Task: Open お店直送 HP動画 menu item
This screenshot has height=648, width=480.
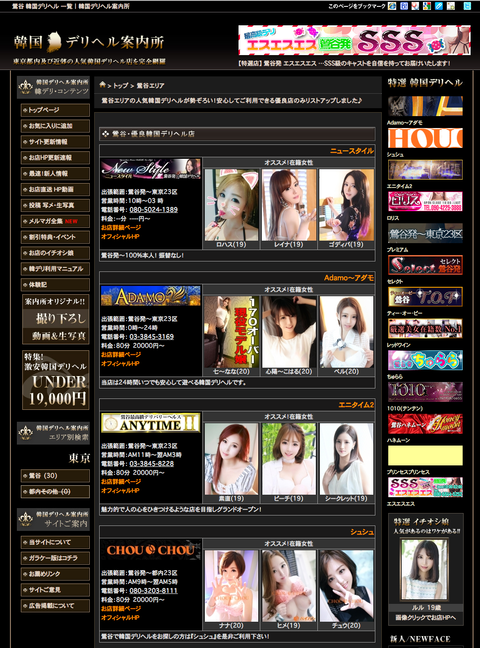Action: 55,189
